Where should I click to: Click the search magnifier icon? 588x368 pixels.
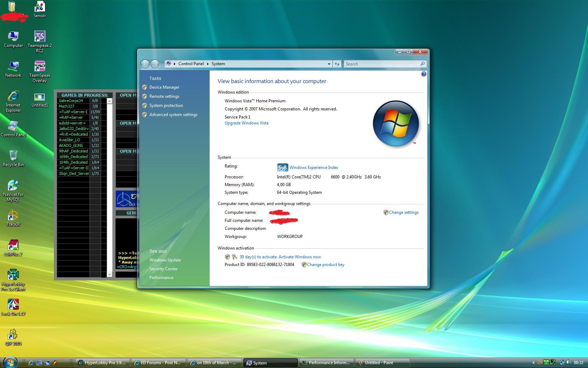[x=422, y=64]
